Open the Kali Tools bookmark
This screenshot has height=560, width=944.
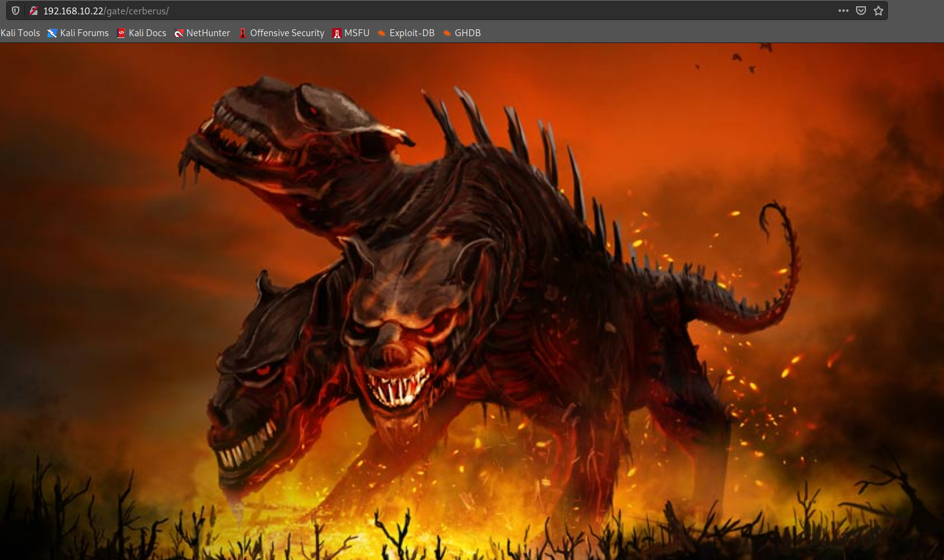click(x=20, y=33)
